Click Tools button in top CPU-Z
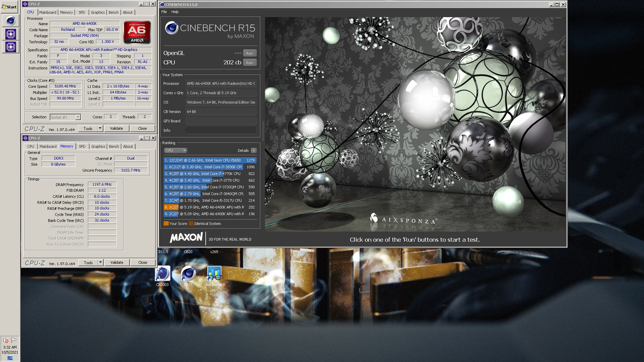This screenshot has width=644, height=362. (88, 128)
